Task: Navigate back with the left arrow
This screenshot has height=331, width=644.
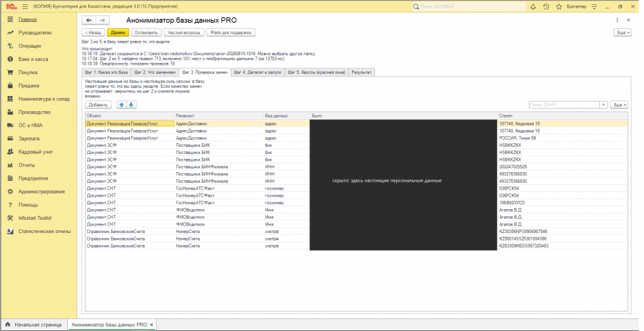Action: click(89, 20)
